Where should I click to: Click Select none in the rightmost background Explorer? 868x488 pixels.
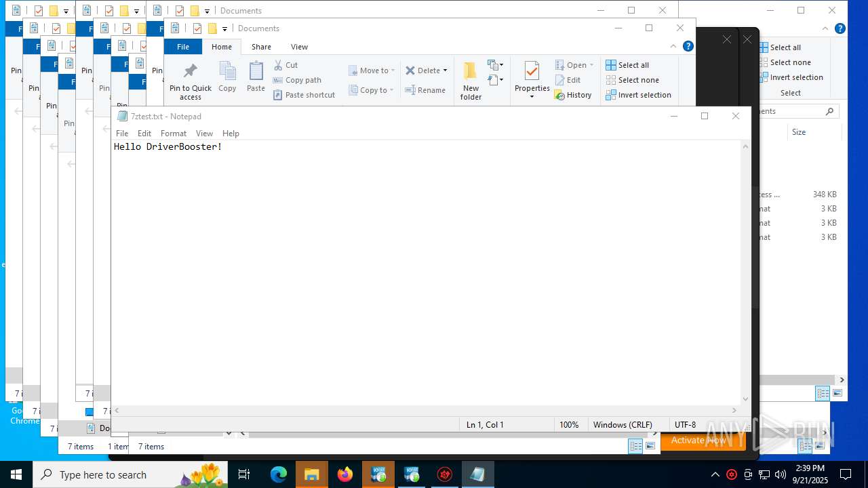pos(785,62)
